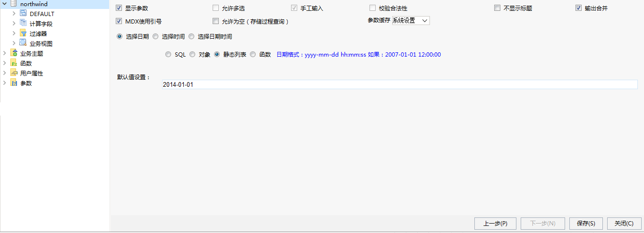644x233 pixels.
Task: Toggle the 手工输入 checkbox
Action: 294,8
